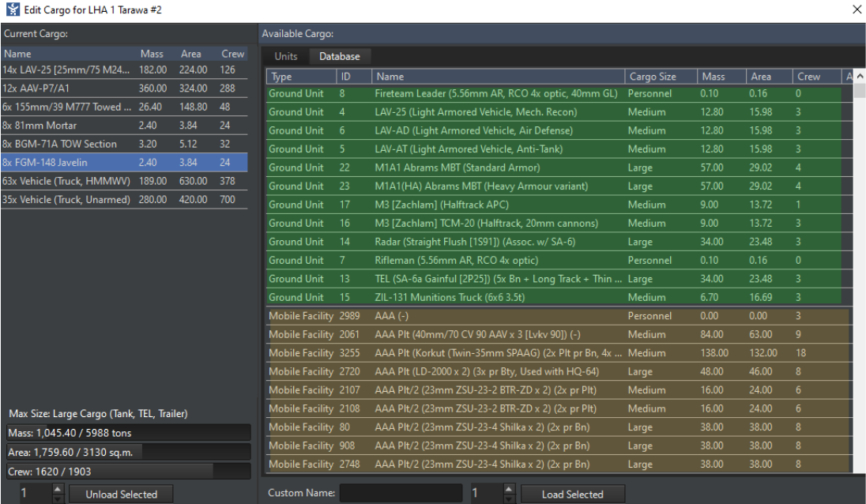The height and width of the screenshot is (504, 866).
Task: Click the Command app icon in the title bar
Action: click(x=9, y=9)
